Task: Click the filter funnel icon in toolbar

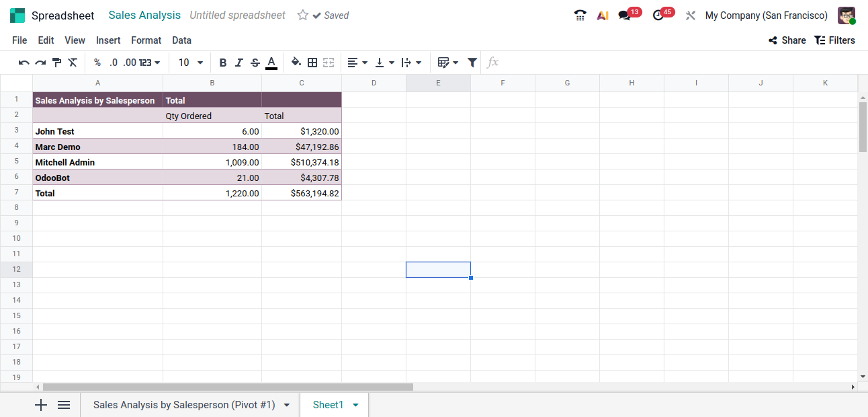Action: 472,63
